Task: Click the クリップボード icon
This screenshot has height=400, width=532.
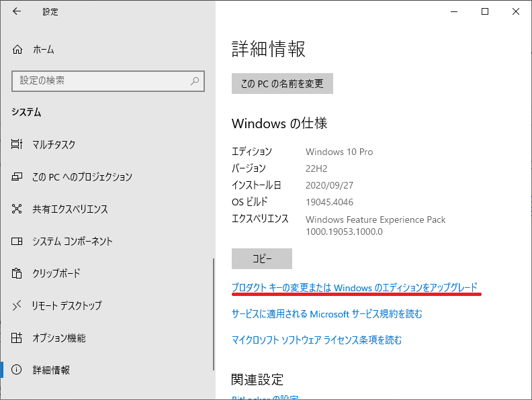Action: 17,273
